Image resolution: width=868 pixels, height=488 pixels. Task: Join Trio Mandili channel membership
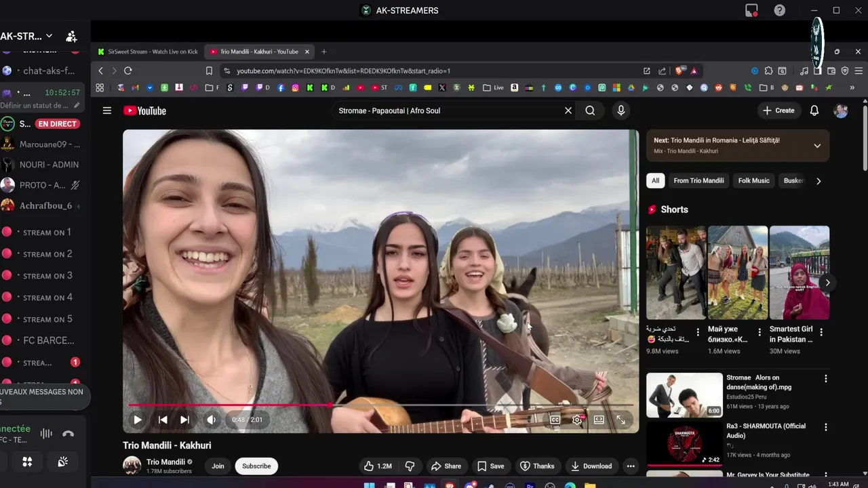coord(218,466)
